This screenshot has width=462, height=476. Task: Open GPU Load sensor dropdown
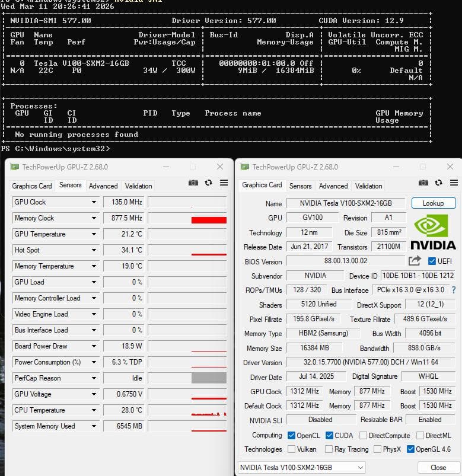(94, 282)
